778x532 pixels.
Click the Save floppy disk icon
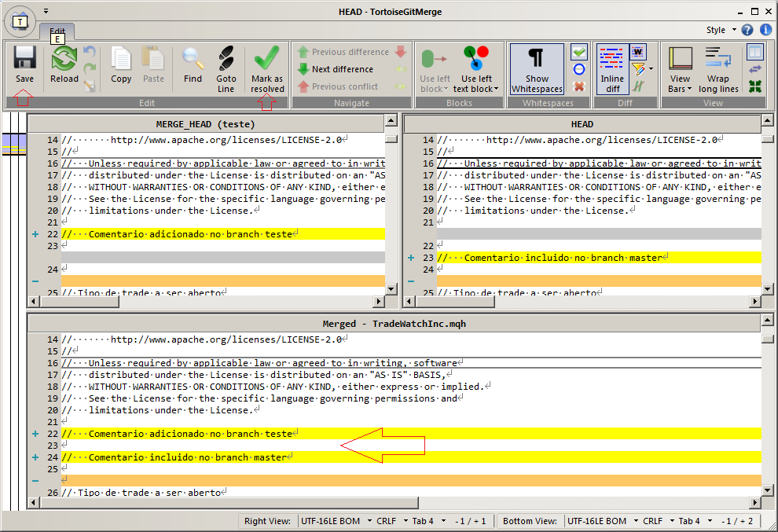coord(24,58)
